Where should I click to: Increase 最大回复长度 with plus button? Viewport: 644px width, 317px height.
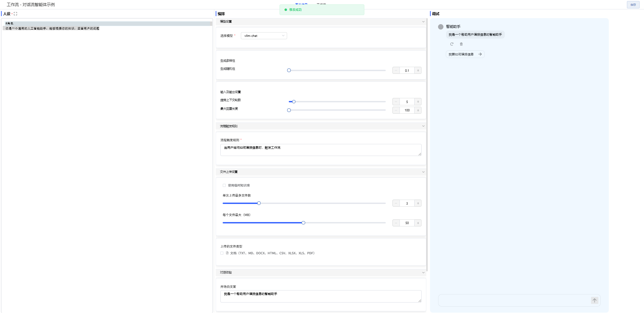418,110
